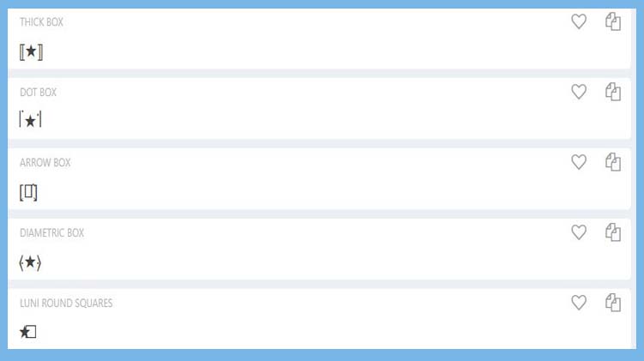Toggle heart for Dot Box style
Image resolution: width=644 pixels, height=361 pixels.
click(x=579, y=92)
